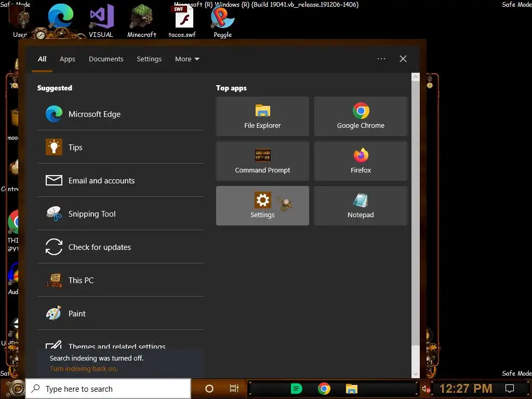The width and height of the screenshot is (532, 399).
Task: Launch Firefox top app tile
Action: pos(361,161)
